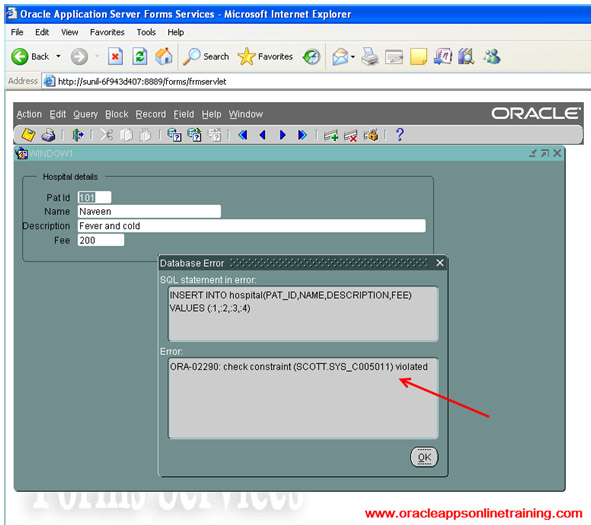Click the Copy icon in Forms toolbar
Viewport: 591px width, 525px height.
coord(126,135)
